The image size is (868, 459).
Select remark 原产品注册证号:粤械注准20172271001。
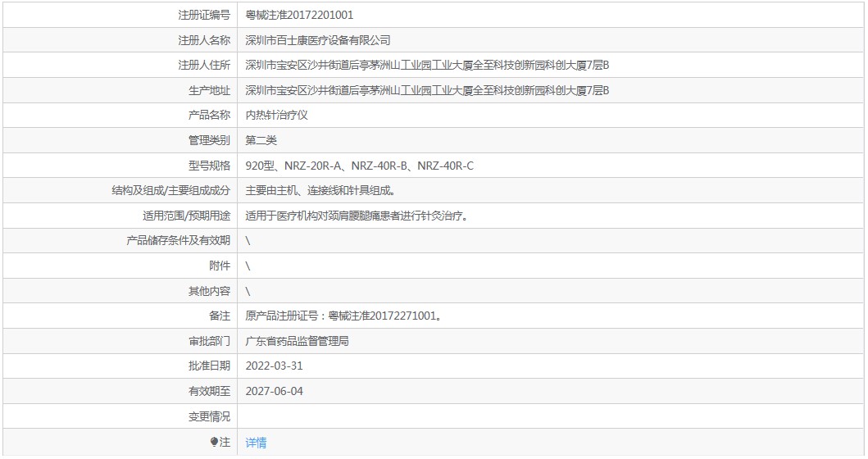pyautogui.click(x=343, y=316)
